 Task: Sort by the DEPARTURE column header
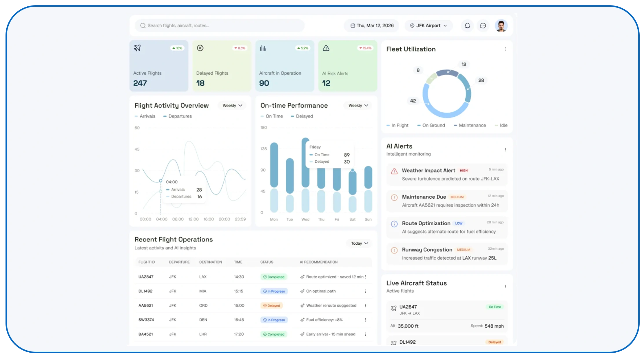pos(179,262)
